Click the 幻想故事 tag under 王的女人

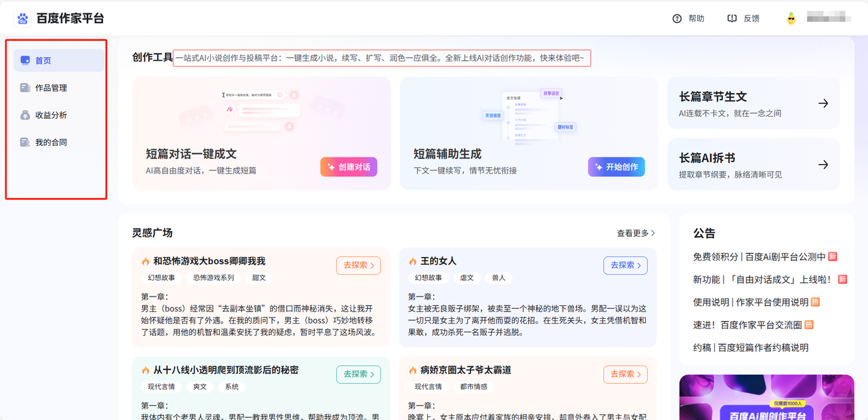pos(429,278)
